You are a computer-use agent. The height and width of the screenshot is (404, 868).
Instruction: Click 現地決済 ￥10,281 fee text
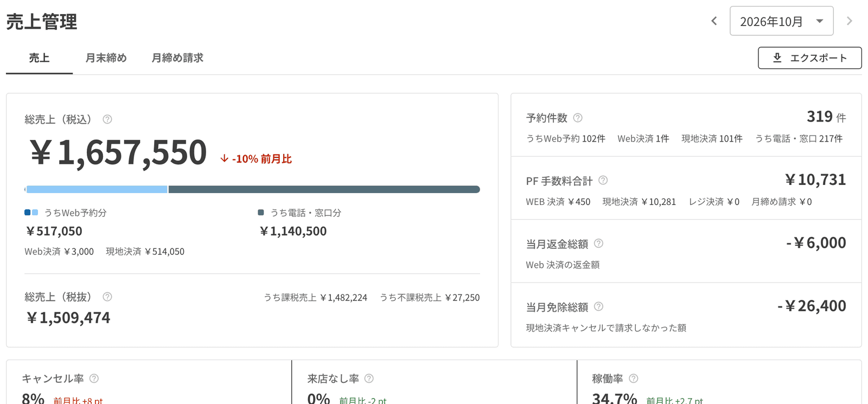point(639,202)
